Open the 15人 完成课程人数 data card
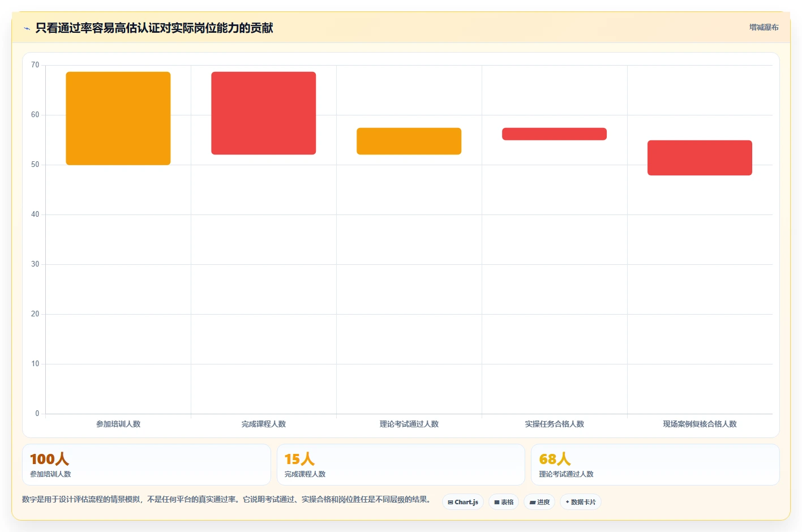802x532 pixels. tap(401, 465)
